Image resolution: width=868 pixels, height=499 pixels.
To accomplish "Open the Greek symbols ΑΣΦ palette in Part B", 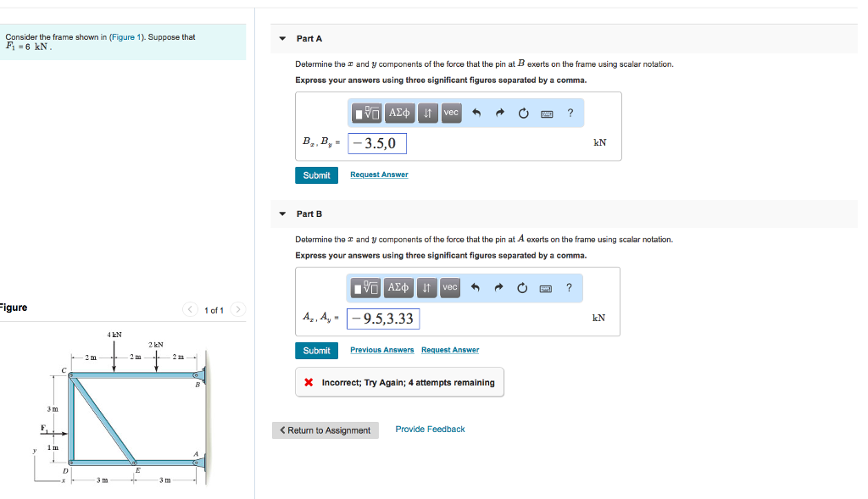I will click(x=398, y=288).
